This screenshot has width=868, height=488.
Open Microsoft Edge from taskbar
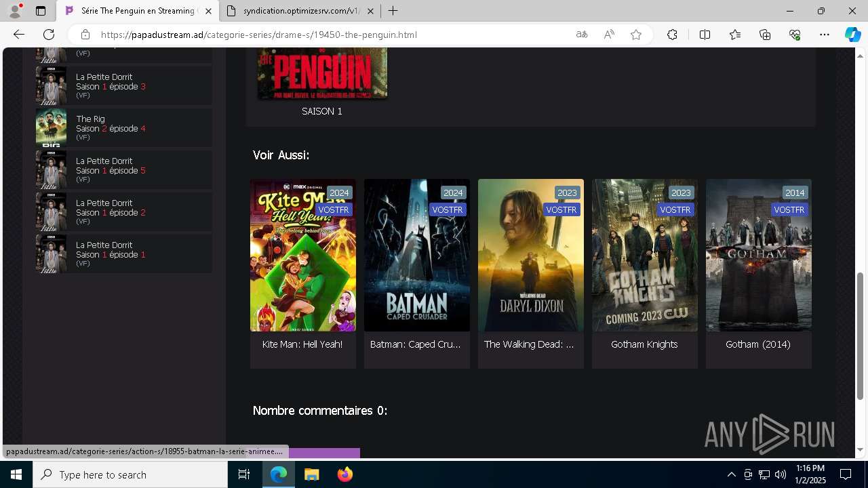pos(279,474)
